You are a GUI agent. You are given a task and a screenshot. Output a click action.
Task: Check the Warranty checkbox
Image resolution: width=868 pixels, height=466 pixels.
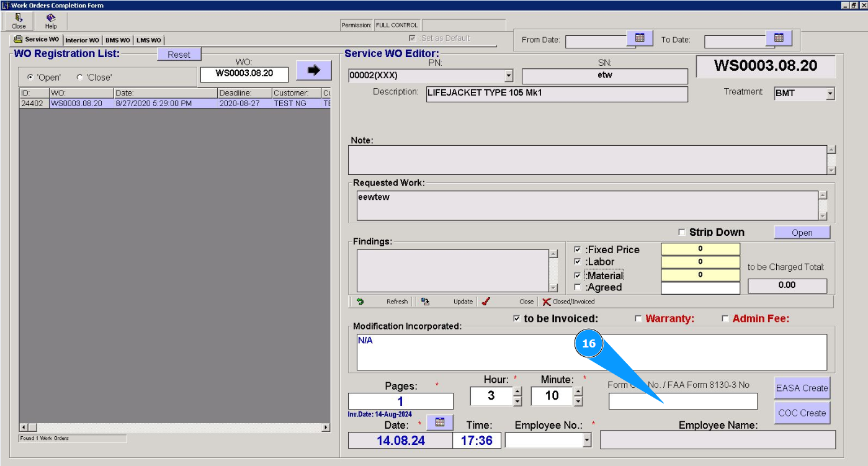click(638, 319)
